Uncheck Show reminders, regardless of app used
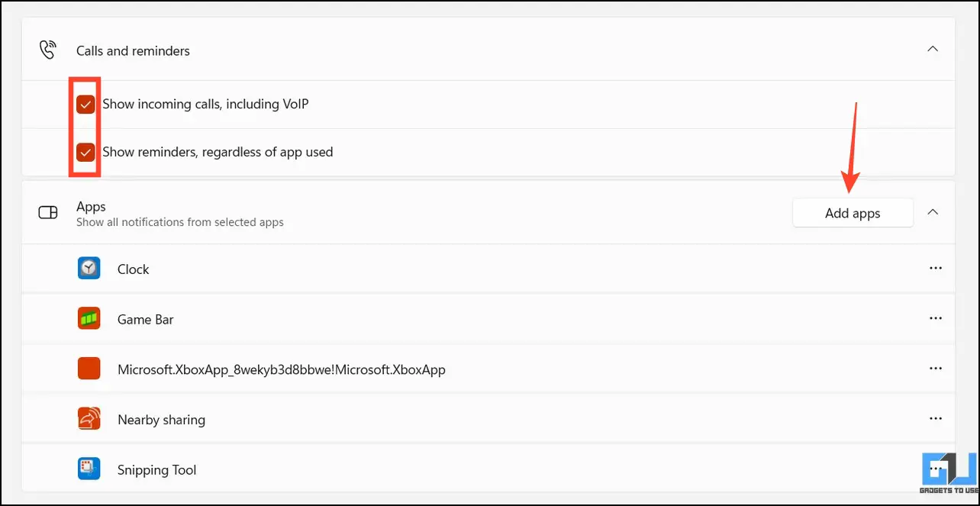This screenshot has width=980, height=506. point(85,152)
